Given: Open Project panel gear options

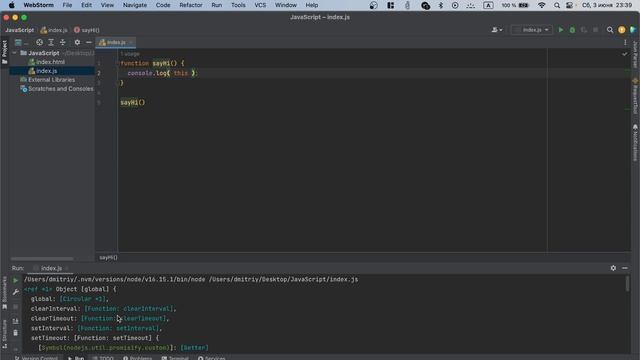Looking at the screenshot, I should [77, 42].
